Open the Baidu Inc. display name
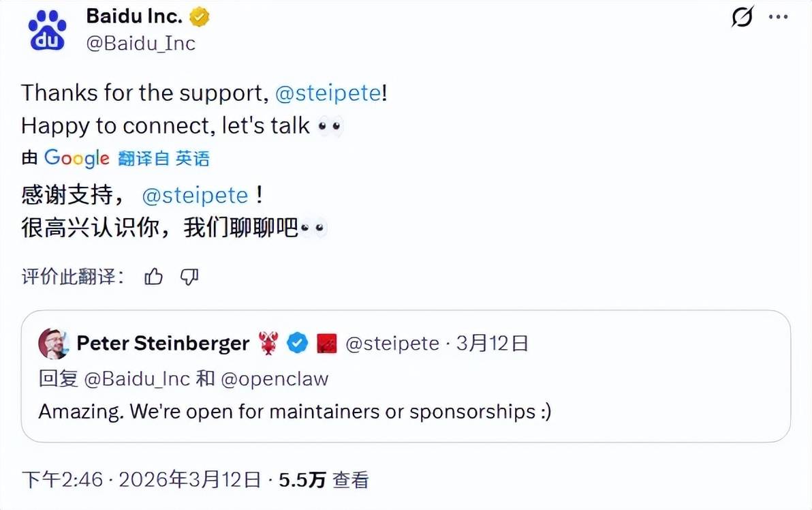The image size is (812, 510). (136, 17)
